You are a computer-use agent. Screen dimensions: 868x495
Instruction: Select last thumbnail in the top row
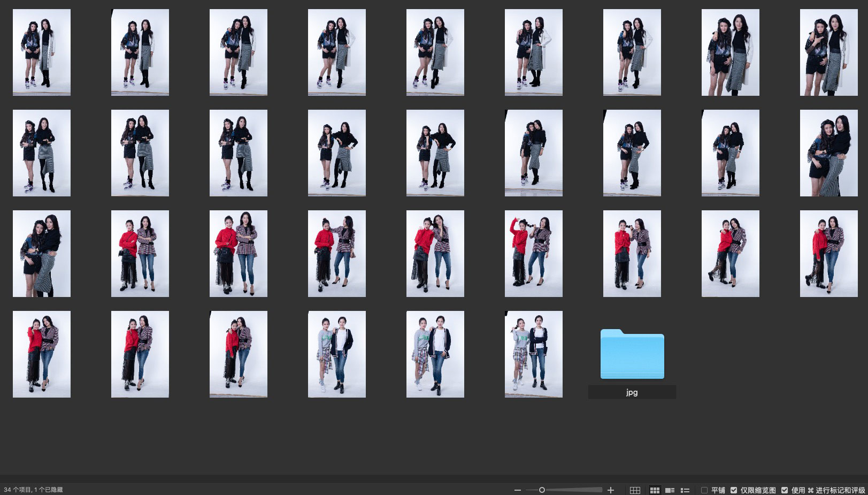(x=828, y=52)
